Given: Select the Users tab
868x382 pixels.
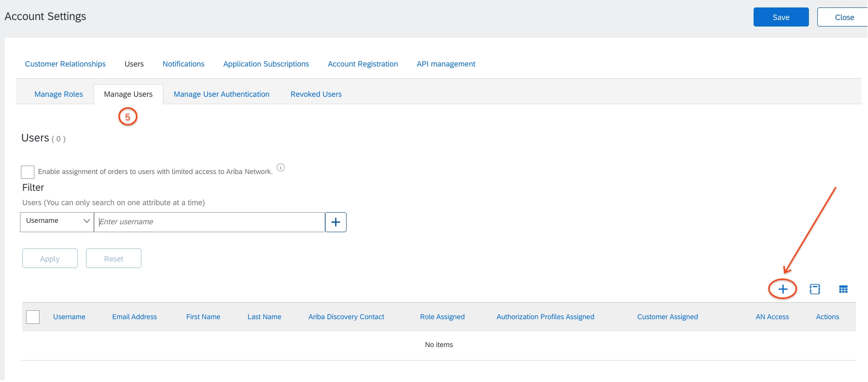Looking at the screenshot, I should point(134,64).
